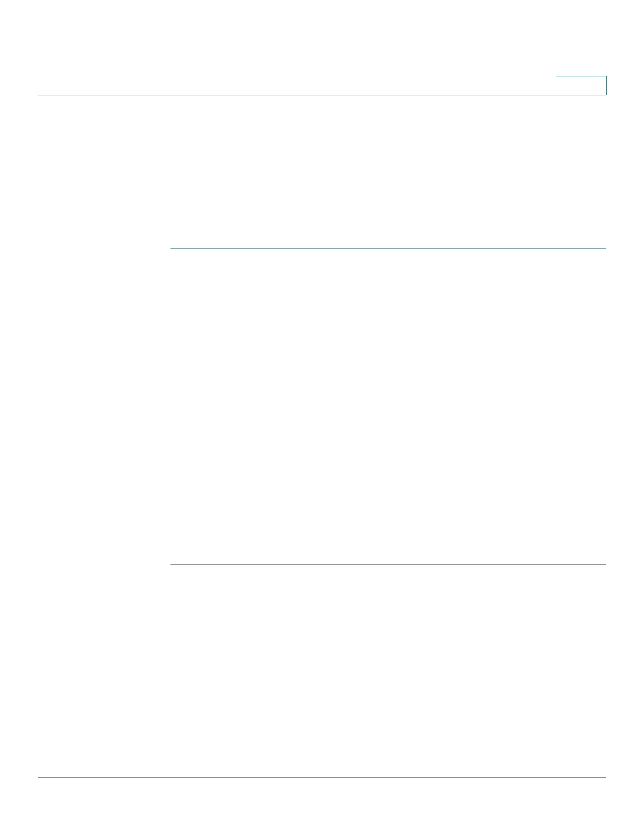644x834 pixels.
Task: Click the footer rule near the page bottom
Action: (x=322, y=778)
